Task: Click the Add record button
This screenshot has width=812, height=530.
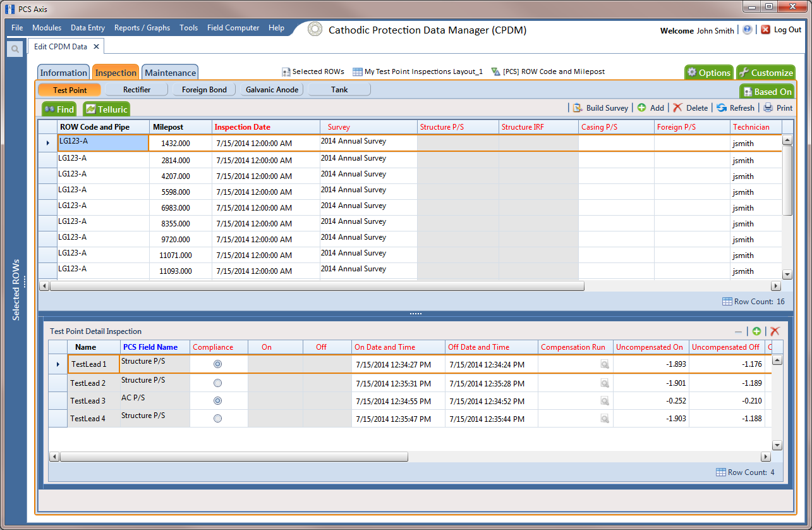Action: pos(650,108)
